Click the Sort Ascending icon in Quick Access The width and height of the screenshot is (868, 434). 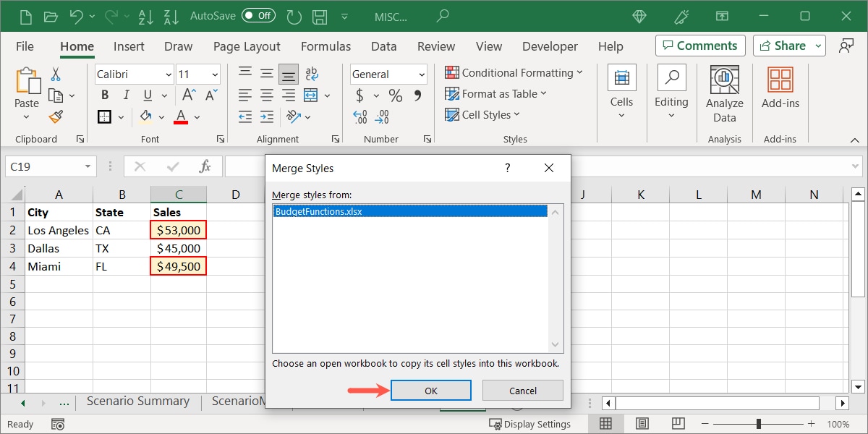[x=146, y=15]
